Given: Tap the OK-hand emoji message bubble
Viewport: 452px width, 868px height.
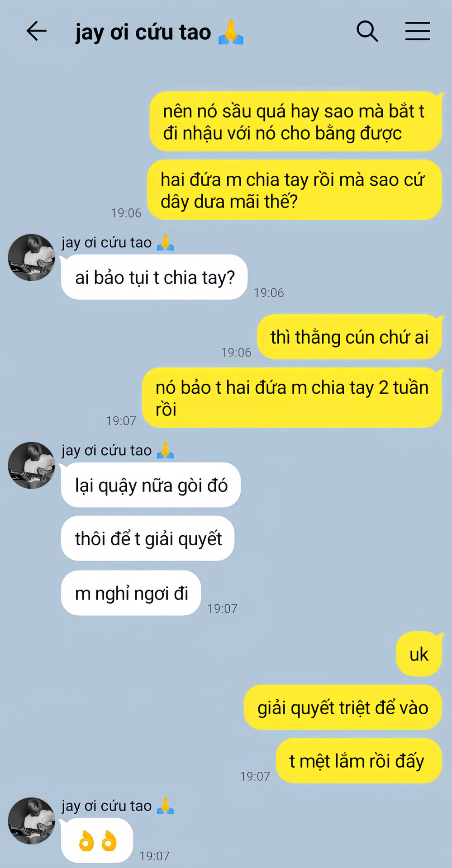Looking at the screenshot, I should (x=97, y=840).
